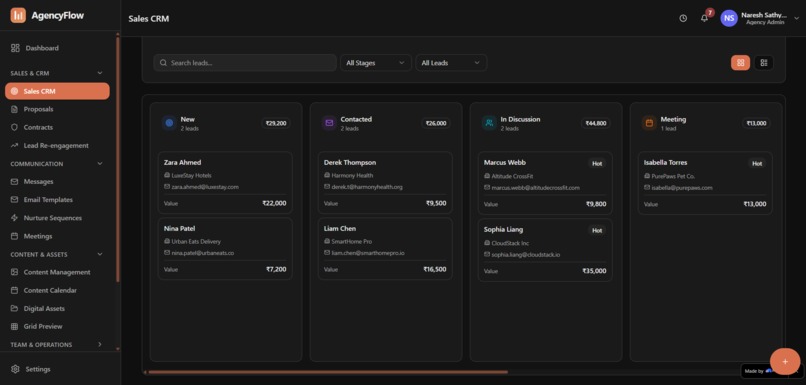Open Content Management in the sidebar
The height and width of the screenshot is (385, 806).
(x=58, y=272)
